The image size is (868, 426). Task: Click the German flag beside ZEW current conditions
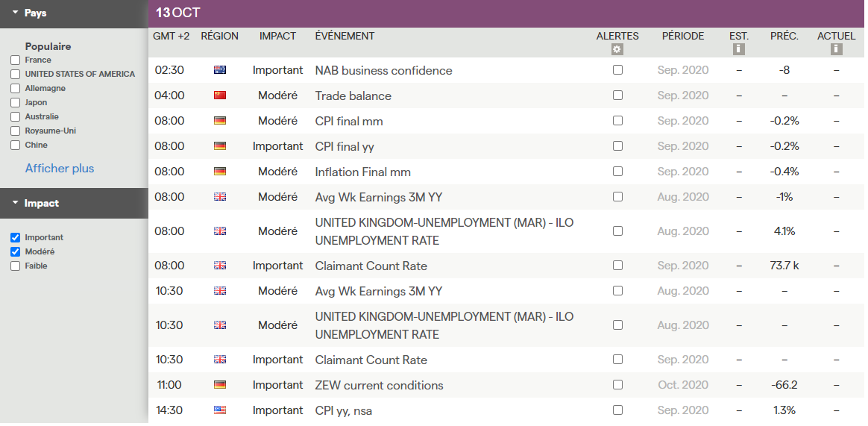[x=220, y=385]
